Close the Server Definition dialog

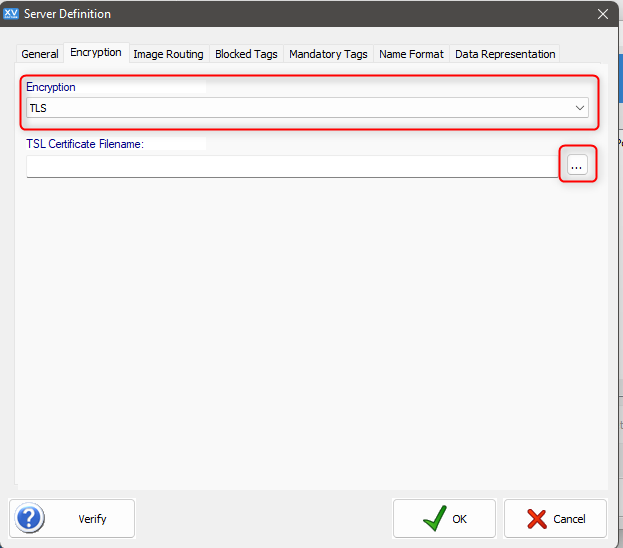point(603,14)
